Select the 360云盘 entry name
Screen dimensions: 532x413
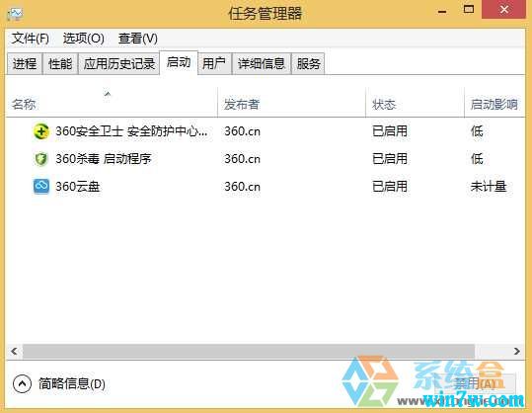(78, 187)
